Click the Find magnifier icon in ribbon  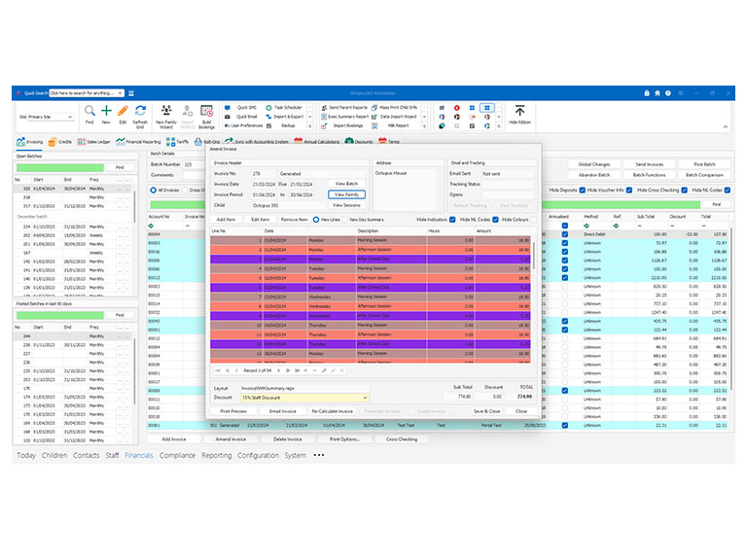(89, 111)
